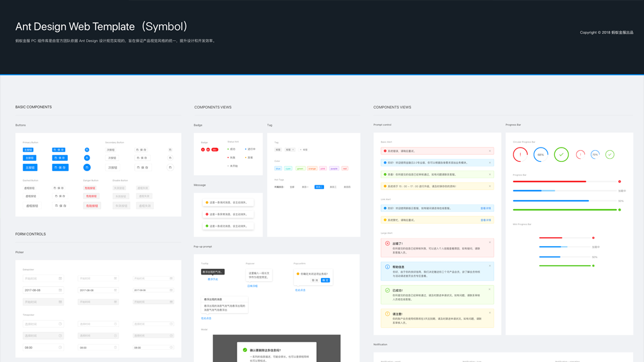Click the green check icon ending the large progress bar
The image size is (644, 362).
tap(619, 210)
